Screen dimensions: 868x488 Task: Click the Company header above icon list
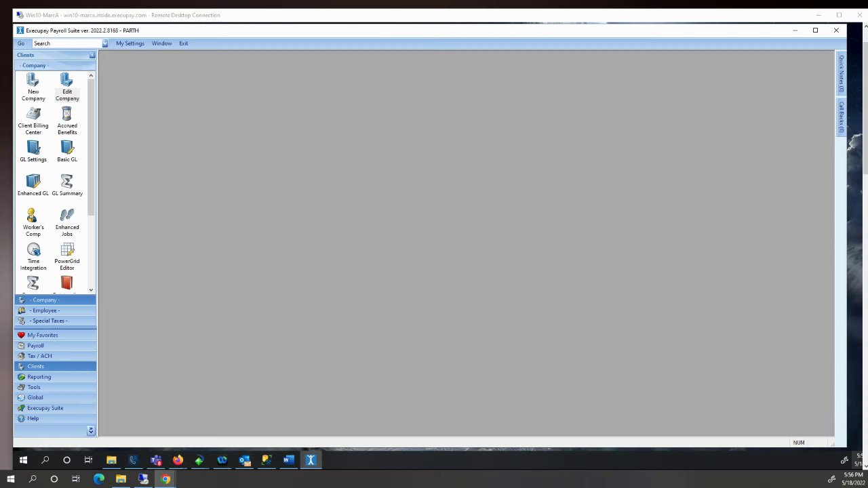[55, 65]
